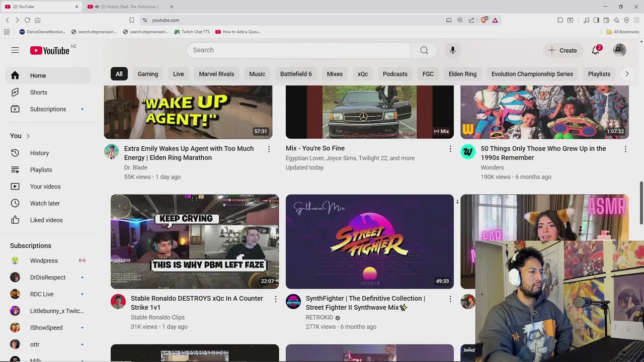The height and width of the screenshot is (362, 644).
Task: Open Watch later list
Action: coord(48,203)
